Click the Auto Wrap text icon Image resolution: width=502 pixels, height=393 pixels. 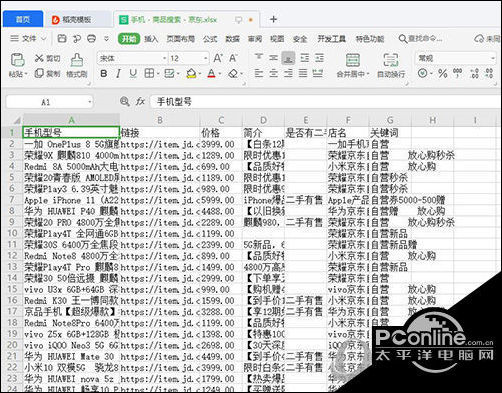click(391, 60)
